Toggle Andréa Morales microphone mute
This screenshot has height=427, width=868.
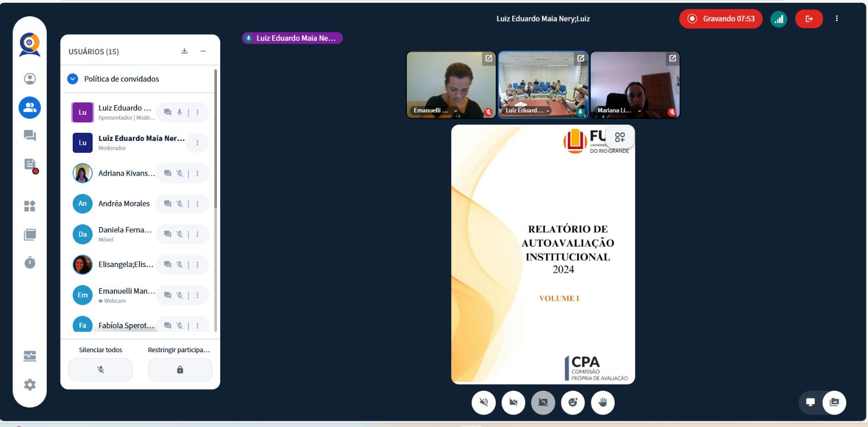point(180,204)
